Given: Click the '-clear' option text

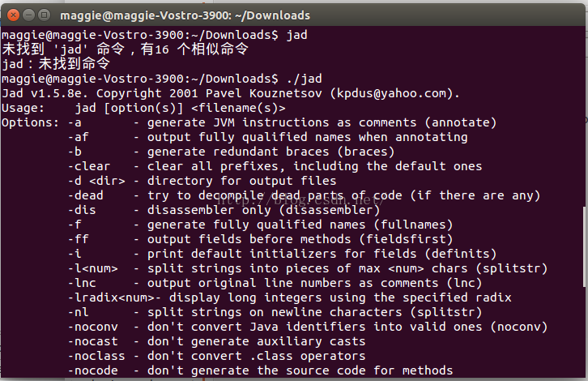Looking at the screenshot, I should coord(89,166).
